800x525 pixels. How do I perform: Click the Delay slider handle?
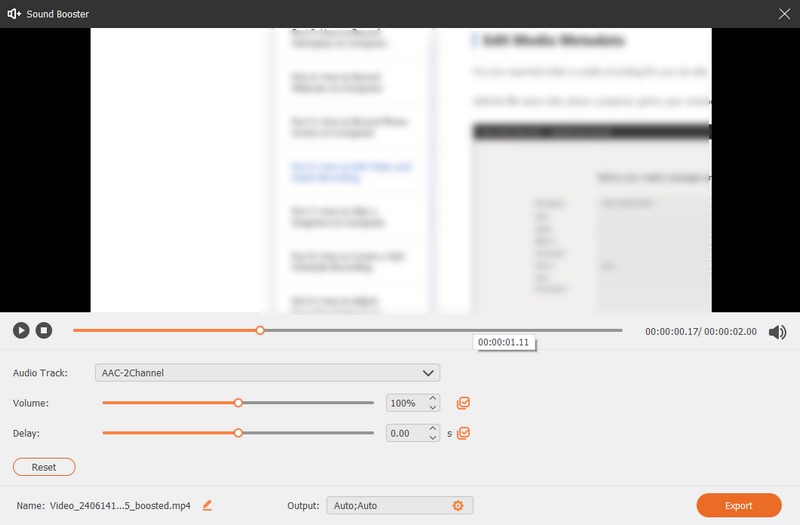point(238,433)
